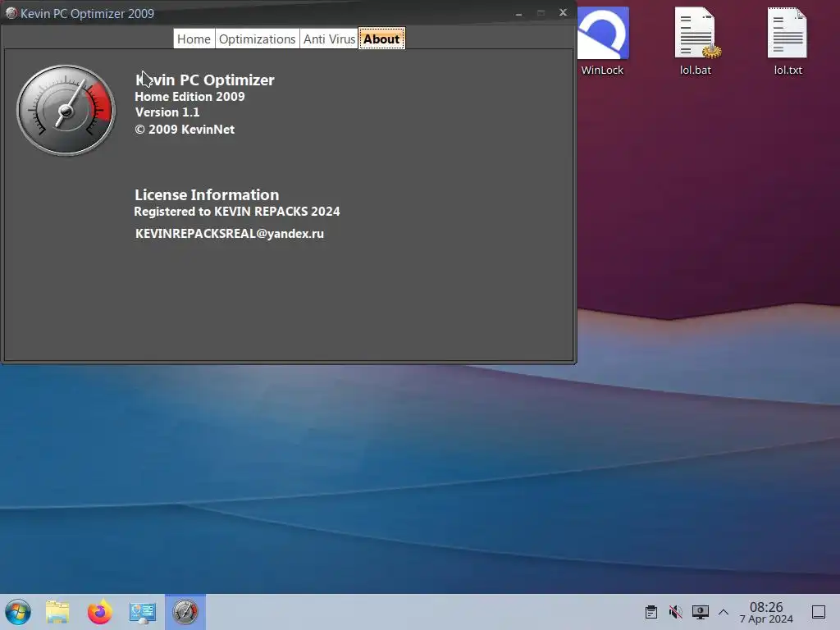840x630 pixels.
Task: Click the KEVINREPACKSREAL@yandex.ru email text
Action: click(230, 234)
